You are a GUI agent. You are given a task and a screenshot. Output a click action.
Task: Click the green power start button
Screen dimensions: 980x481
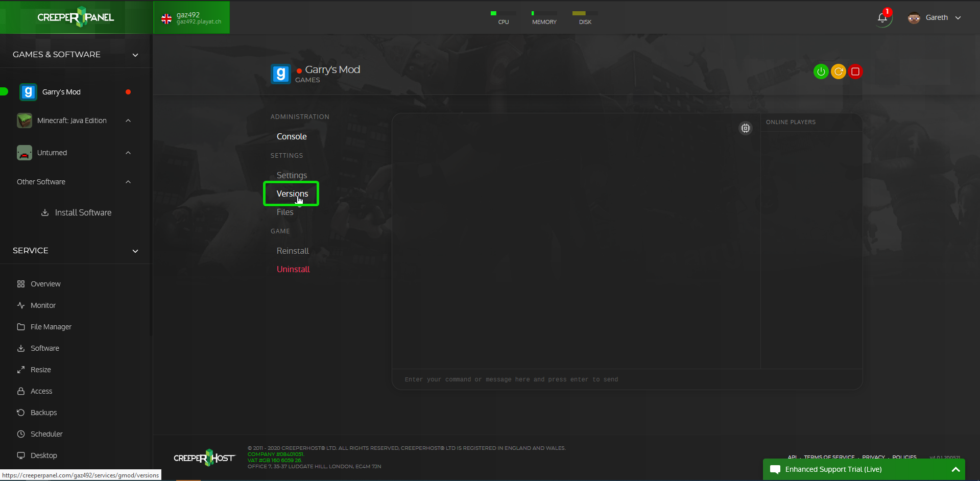tap(821, 71)
